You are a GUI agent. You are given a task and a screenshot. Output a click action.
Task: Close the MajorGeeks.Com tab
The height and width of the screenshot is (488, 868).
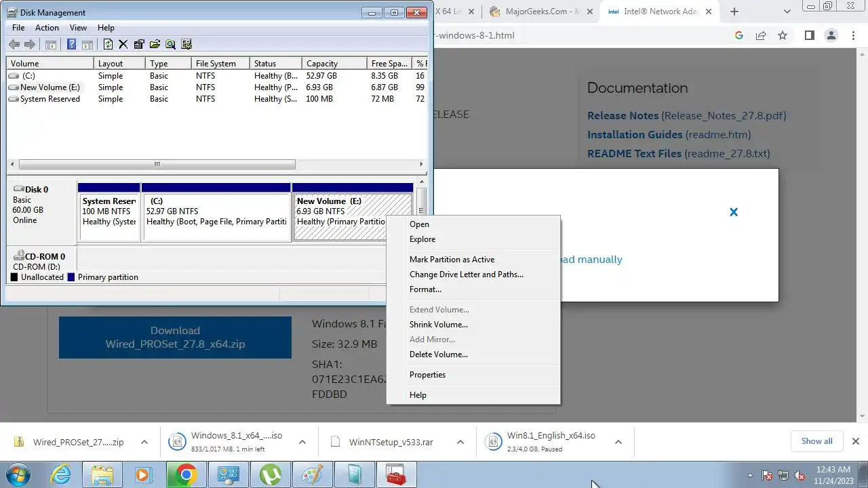tap(589, 12)
